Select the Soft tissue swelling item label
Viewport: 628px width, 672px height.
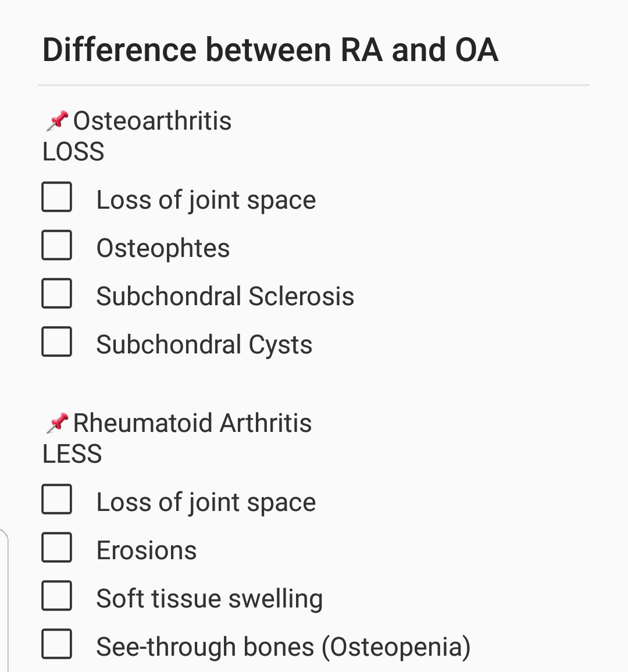click(x=209, y=597)
